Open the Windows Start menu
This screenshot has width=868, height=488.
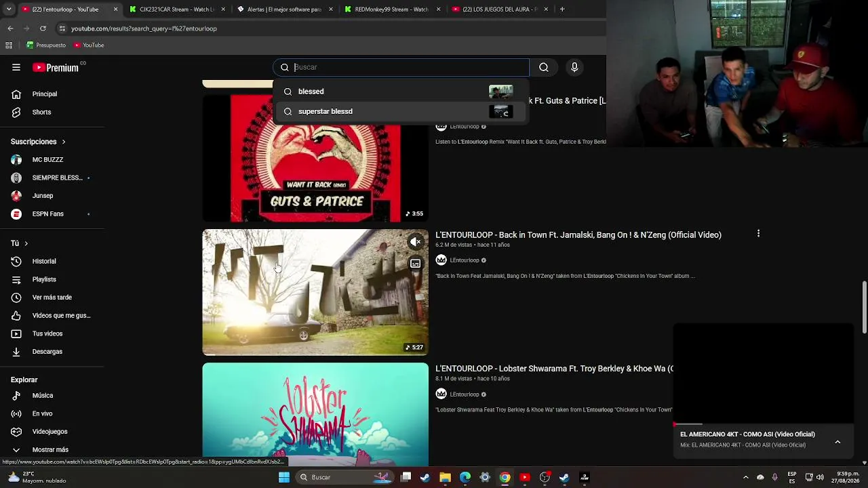[284, 477]
